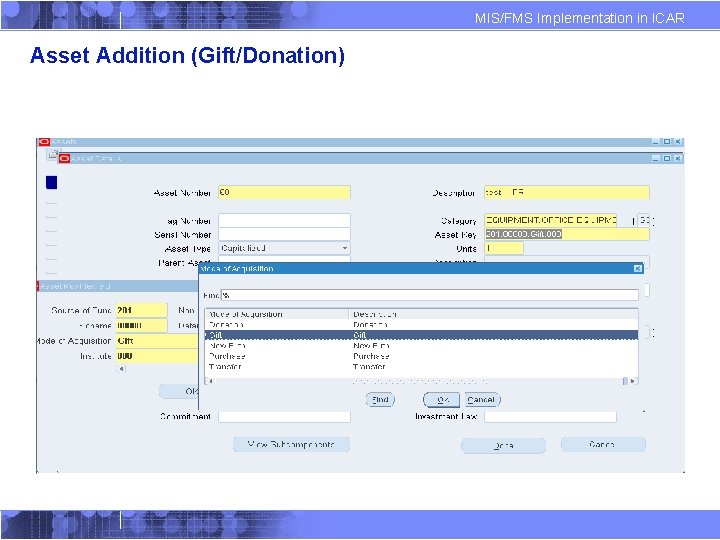
Task: Select the New Firm list row
Action: [x=421, y=346]
